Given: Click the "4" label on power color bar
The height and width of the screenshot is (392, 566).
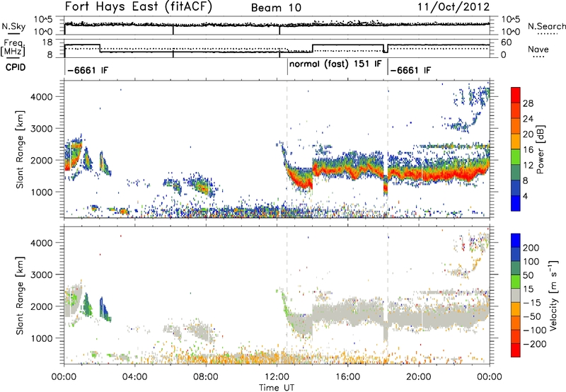Looking at the screenshot, I should (x=526, y=197).
